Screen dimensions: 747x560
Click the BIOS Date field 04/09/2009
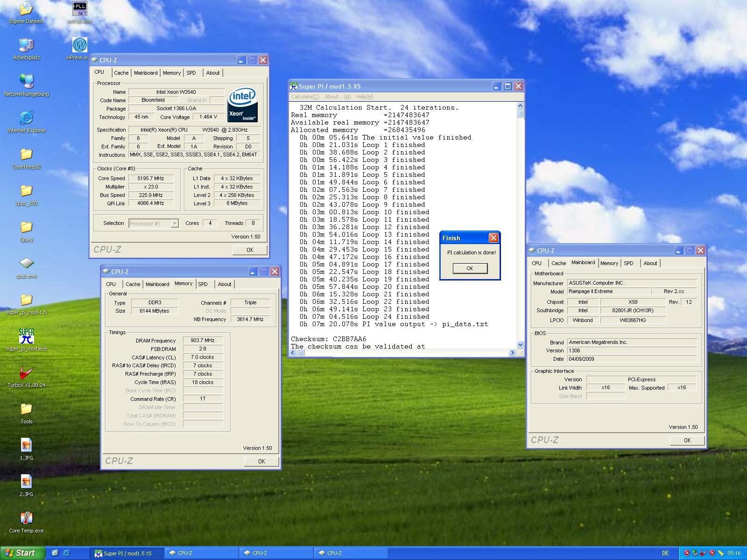point(632,359)
